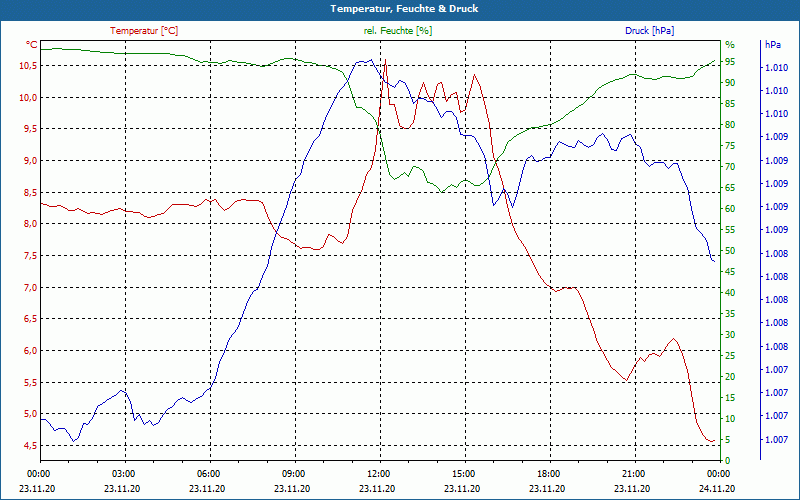The height and width of the screenshot is (500, 800).
Task: Click the 15:00 time axis label
Action: [463, 474]
